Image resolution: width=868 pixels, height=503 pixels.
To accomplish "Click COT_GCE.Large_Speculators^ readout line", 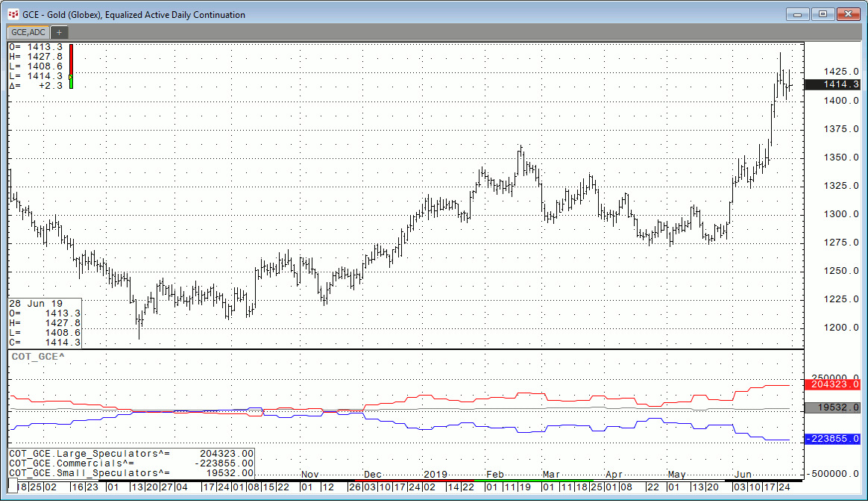I will [131, 453].
